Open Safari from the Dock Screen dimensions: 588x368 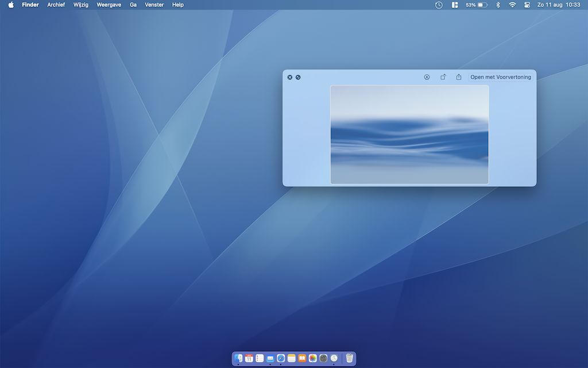coord(281,358)
